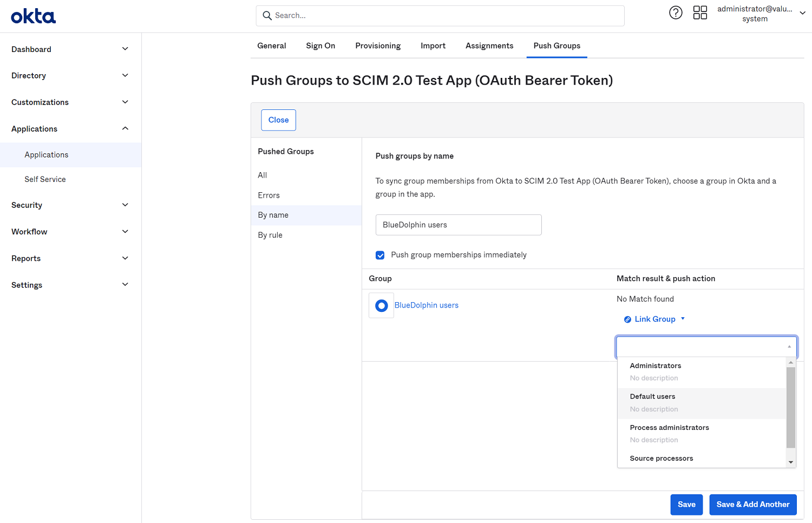The height and width of the screenshot is (523, 812).
Task: Choose Default users from the group list
Action: pyautogui.click(x=702, y=403)
